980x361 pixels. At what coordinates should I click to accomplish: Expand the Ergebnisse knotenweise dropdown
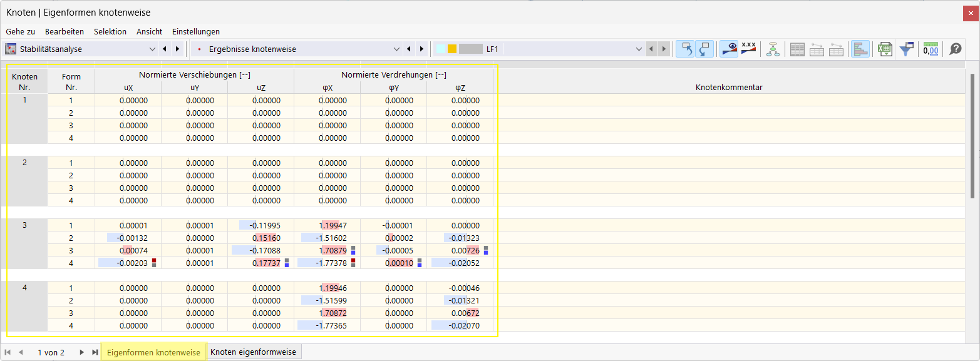click(x=396, y=49)
